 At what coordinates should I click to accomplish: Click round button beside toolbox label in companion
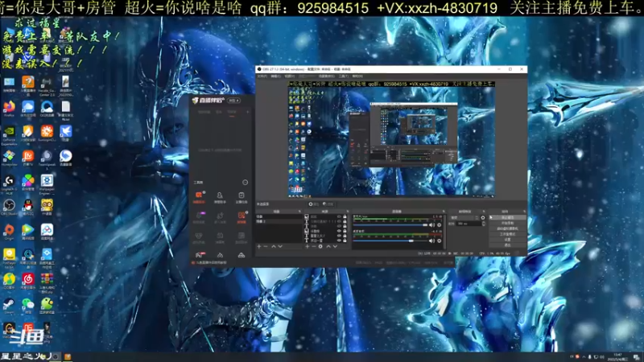click(246, 183)
